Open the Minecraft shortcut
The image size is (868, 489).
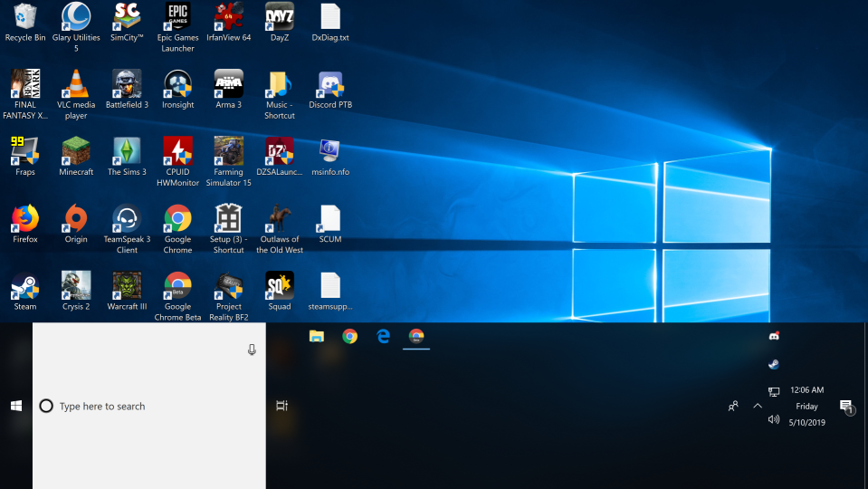76,156
